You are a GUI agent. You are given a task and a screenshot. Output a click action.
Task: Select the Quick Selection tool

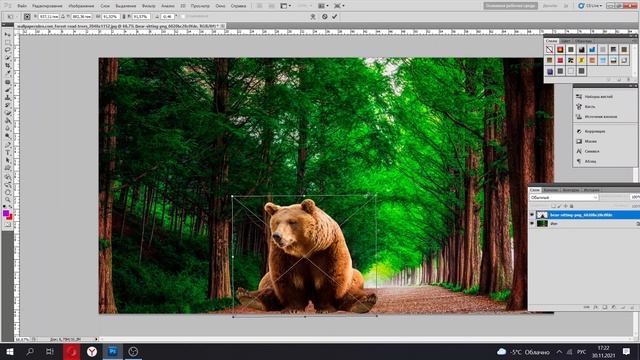coord(7,58)
